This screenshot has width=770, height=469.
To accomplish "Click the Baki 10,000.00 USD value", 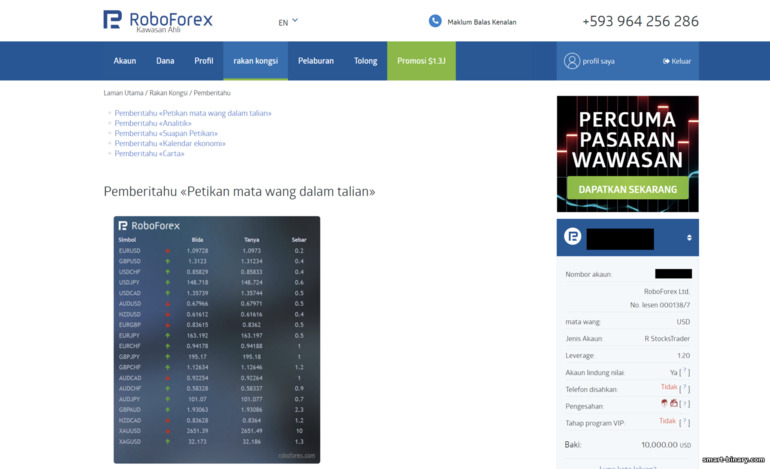I will [666, 445].
